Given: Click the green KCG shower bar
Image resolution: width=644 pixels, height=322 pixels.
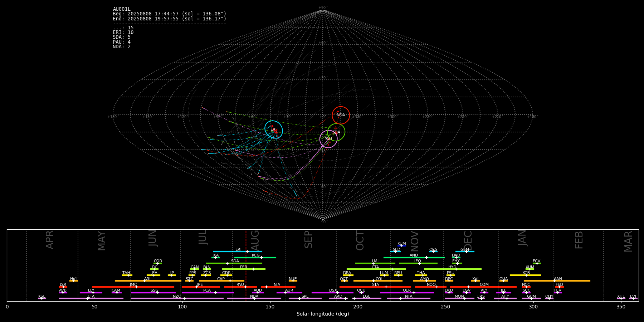Looking at the screenshot, I should point(255,258).
